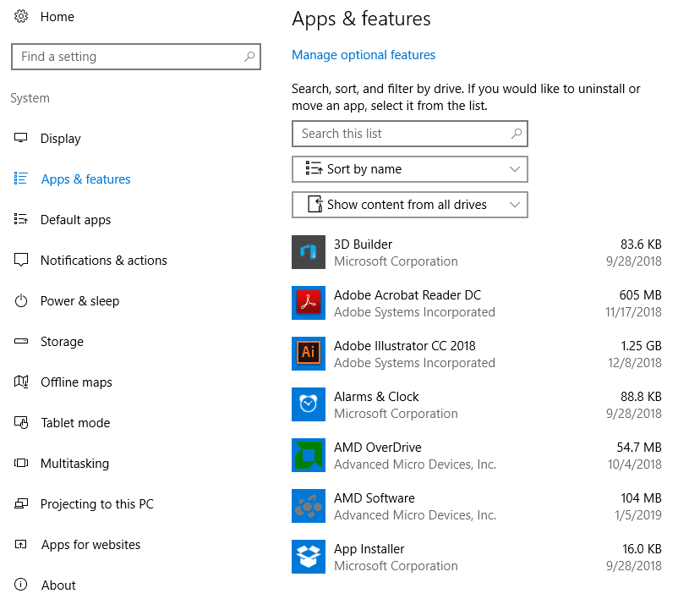Select the Adobe Illustrator CC 2018 name
700x610 pixels.
pos(404,346)
